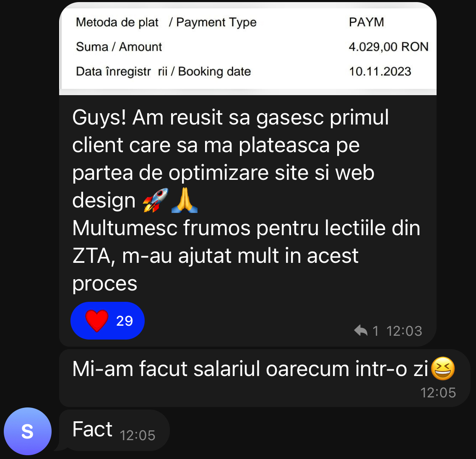Click the 4.029,00 RON amount text
The height and width of the screenshot is (459, 476).
[389, 47]
